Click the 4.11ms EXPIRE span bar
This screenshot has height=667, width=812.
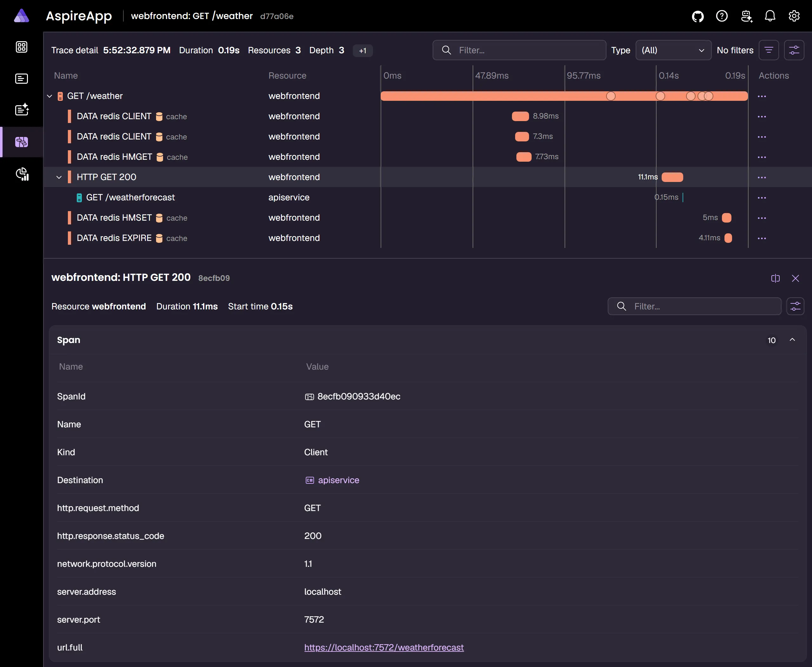pos(728,238)
